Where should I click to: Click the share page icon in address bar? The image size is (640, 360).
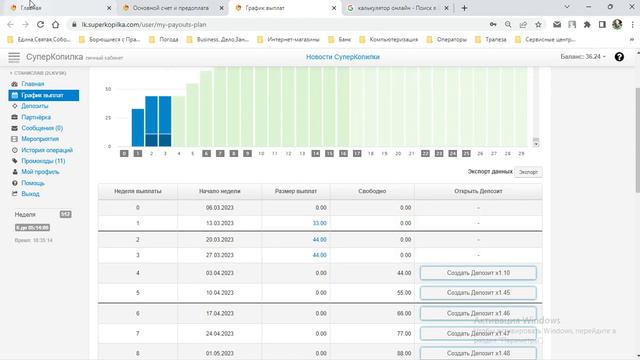point(523,24)
